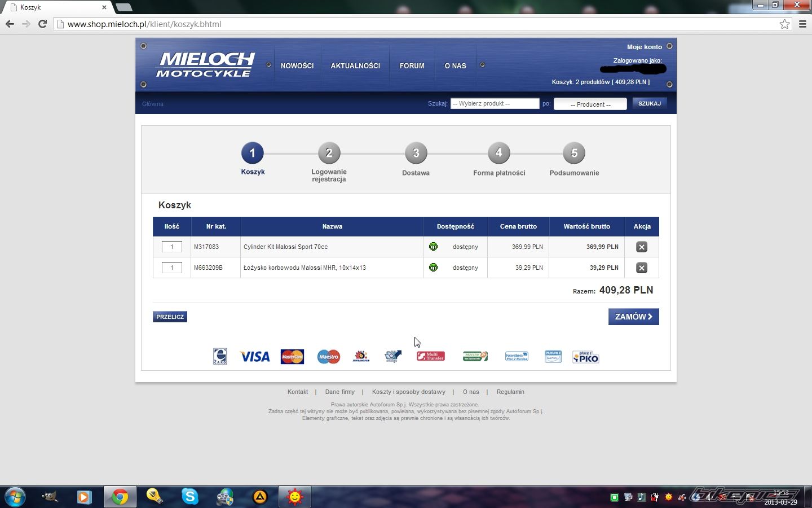Click green availability icon for Cylinder Kit
Screen dimensions: 812x508
(x=433, y=247)
